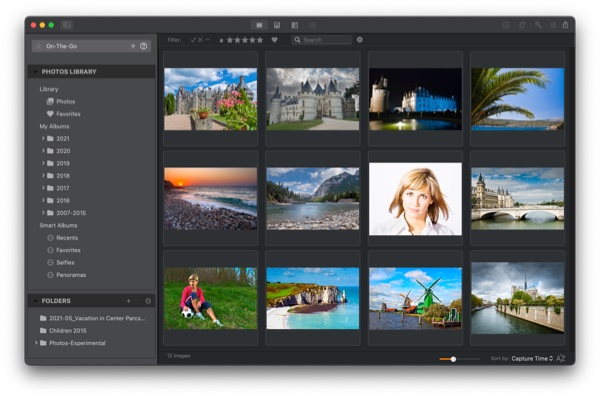Viewport: 600px width, 398px height.
Task: Select the Paris bridge thumbnail
Action: coord(517,199)
